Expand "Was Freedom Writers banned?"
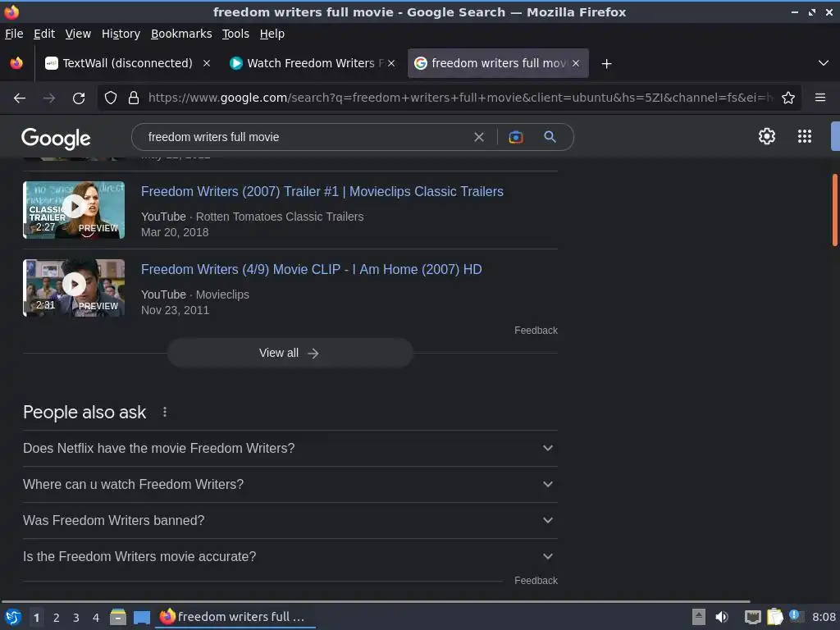 (x=290, y=520)
